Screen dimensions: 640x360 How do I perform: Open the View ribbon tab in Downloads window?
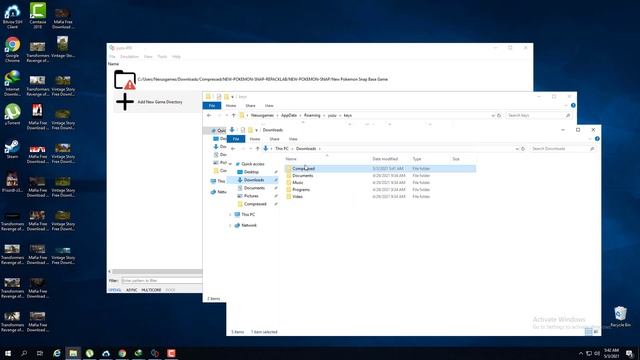293,139
